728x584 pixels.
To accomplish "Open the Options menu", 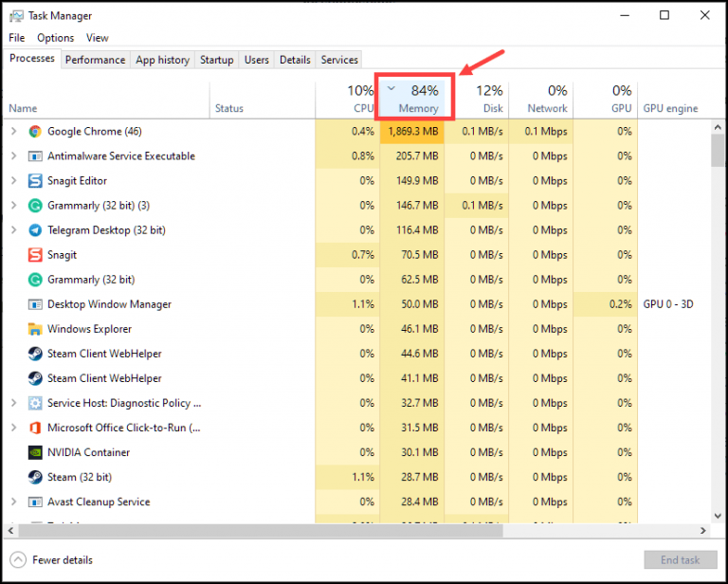I will [x=55, y=38].
